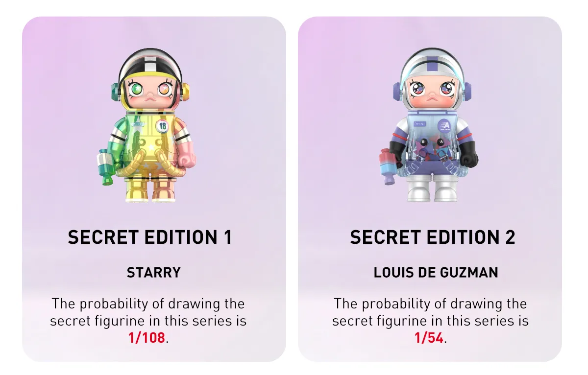This screenshot has width=588, height=375.
Task: Click the white boots of Guzman figurine
Action: coord(431,191)
